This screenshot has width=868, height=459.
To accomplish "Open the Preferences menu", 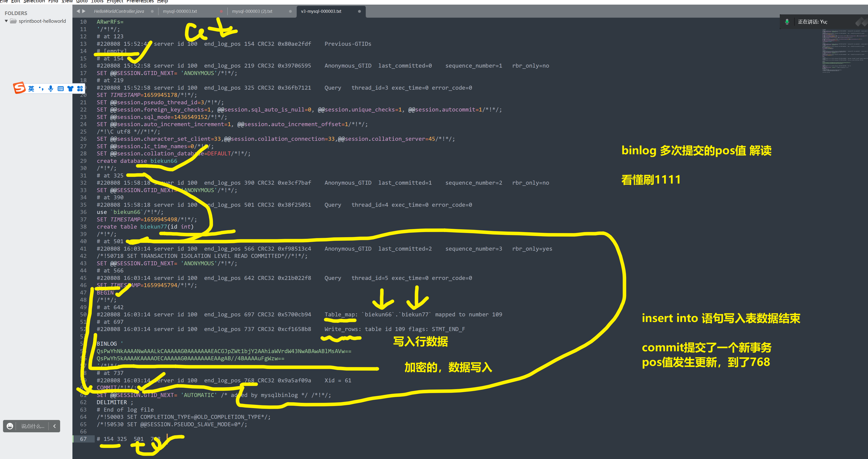I will (x=140, y=1).
